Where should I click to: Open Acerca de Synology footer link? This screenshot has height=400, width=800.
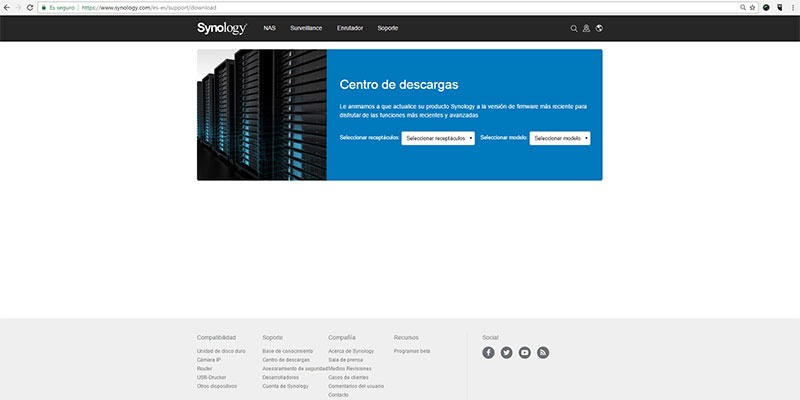click(351, 352)
